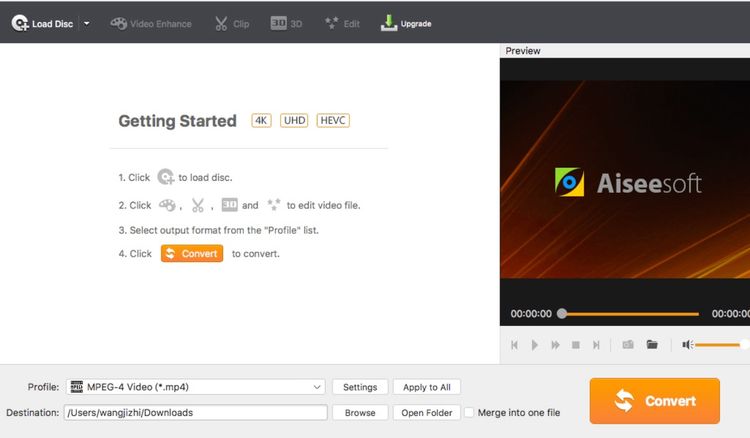
Task: Click the preview playback progress slider
Action: (630, 314)
